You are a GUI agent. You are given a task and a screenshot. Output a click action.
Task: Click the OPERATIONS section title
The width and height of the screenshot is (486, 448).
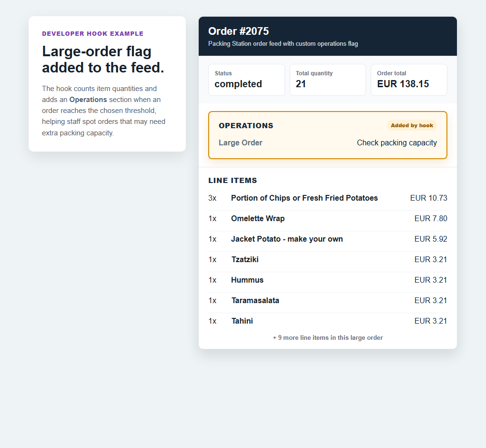(246, 125)
